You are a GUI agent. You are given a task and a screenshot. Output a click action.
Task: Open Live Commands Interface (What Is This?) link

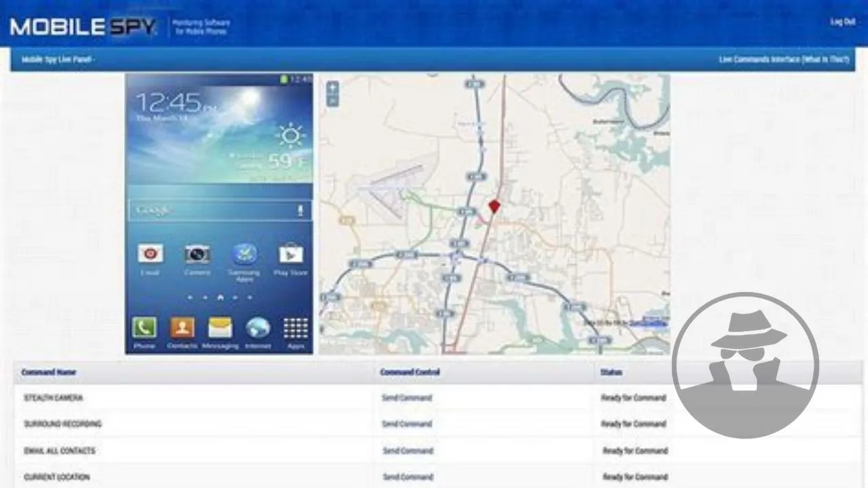tap(784, 60)
